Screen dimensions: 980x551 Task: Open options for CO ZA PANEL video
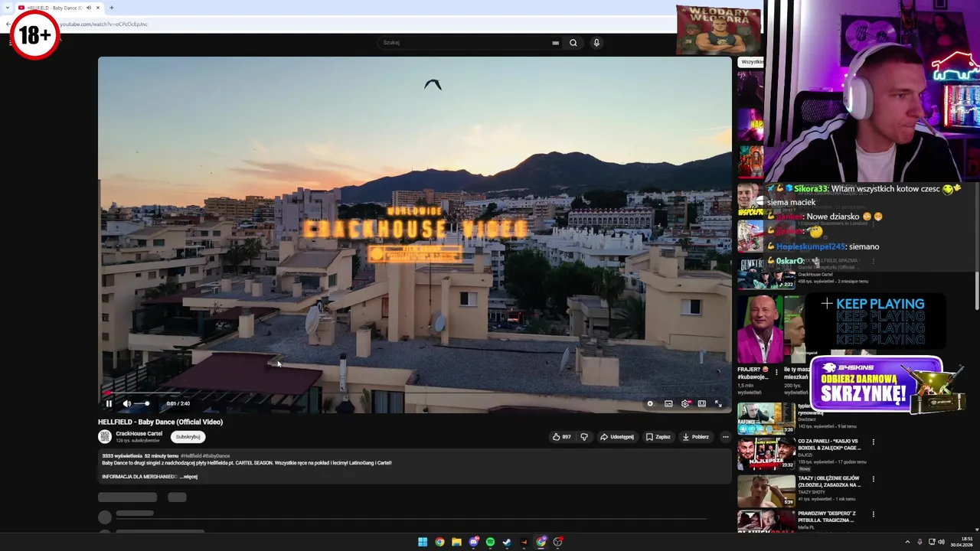tap(873, 442)
